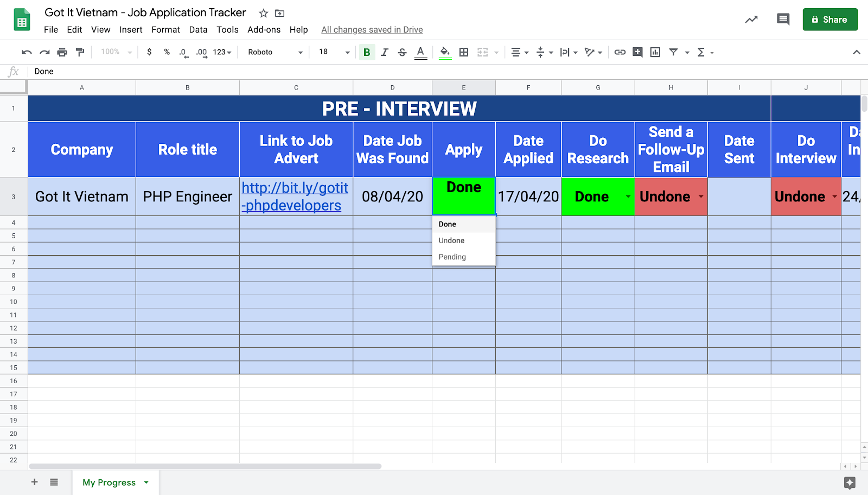Viewport: 868px width, 495px height.
Task: Open the Sheets home icon
Action: click(x=22, y=20)
